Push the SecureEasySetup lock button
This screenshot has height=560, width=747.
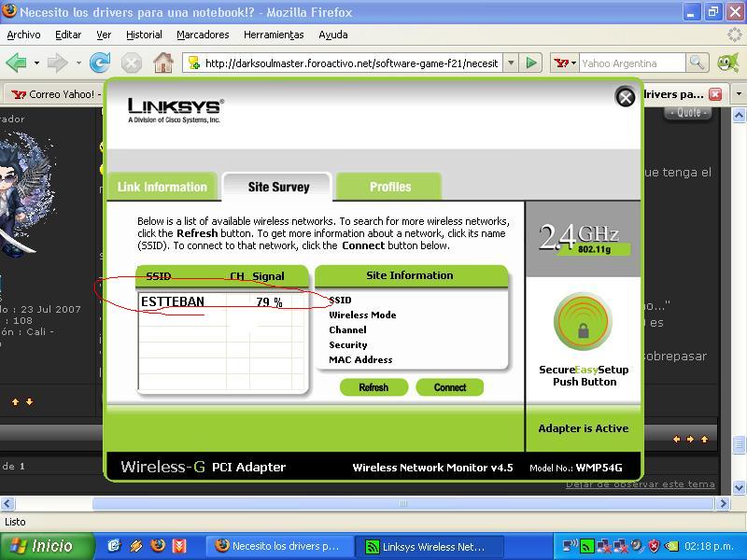pyautogui.click(x=583, y=322)
